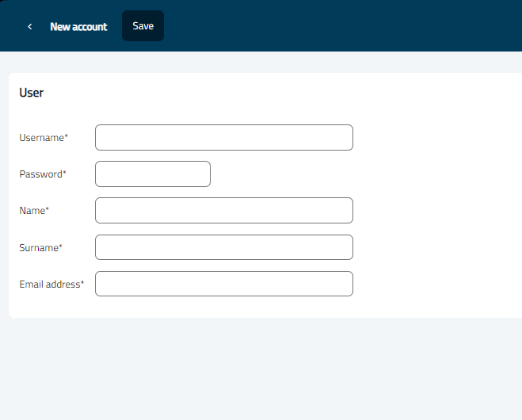
Task: Click the Username field label
Action: point(41,137)
